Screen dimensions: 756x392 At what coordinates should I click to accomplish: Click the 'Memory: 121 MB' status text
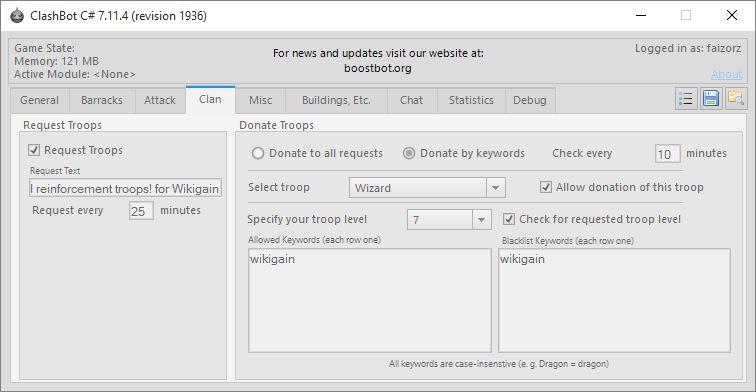[56, 61]
